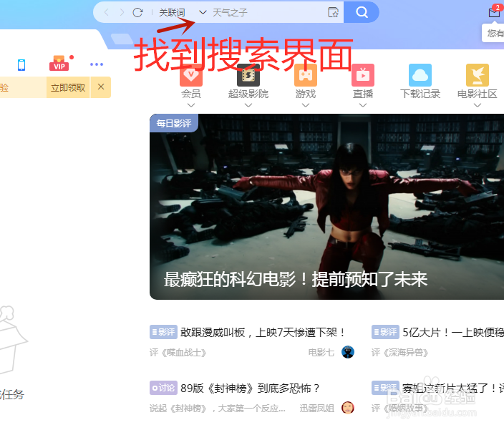Open discussion 89版《封神榜》到底多恐怖？

pyautogui.click(x=250, y=389)
